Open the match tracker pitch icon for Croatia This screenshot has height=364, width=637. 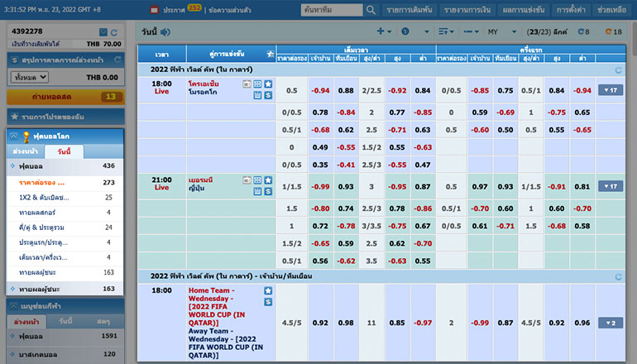click(x=257, y=84)
